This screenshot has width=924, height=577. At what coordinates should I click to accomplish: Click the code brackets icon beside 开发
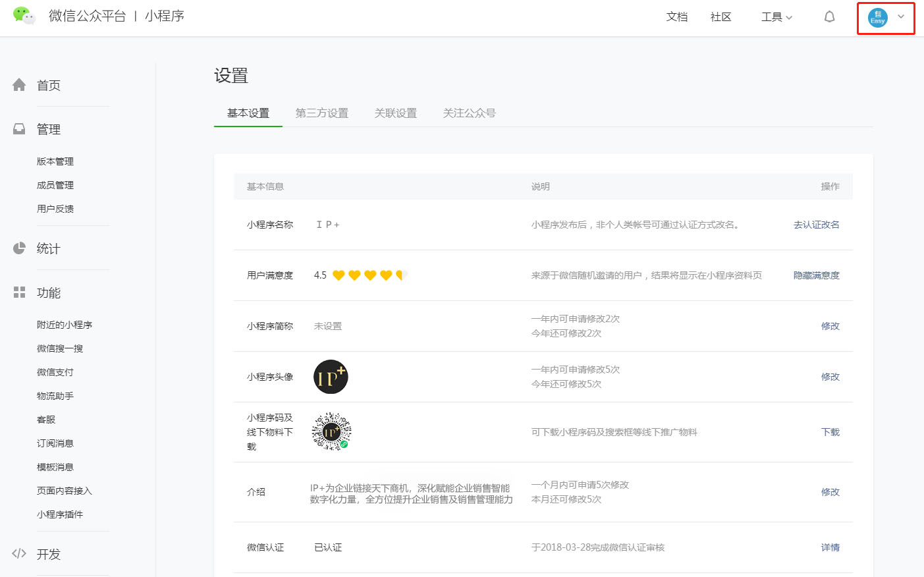pyautogui.click(x=19, y=554)
